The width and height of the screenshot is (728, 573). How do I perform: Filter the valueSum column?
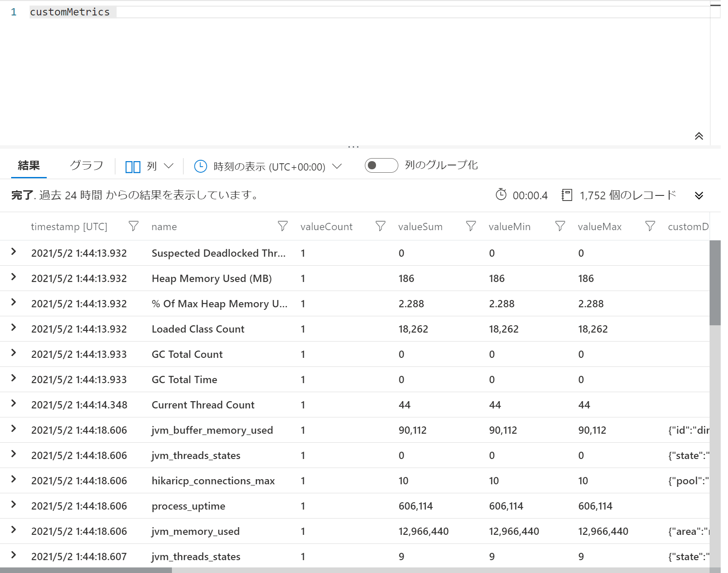(x=471, y=226)
